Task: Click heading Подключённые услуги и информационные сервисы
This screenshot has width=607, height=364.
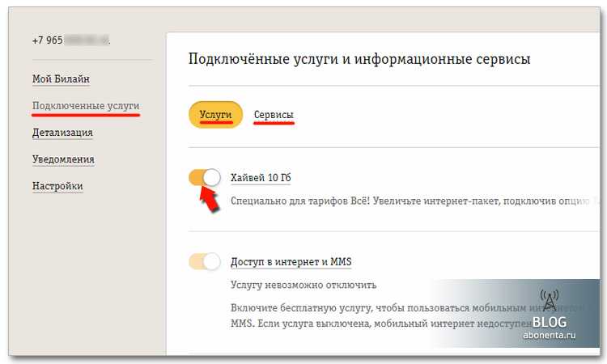Action: [x=359, y=59]
